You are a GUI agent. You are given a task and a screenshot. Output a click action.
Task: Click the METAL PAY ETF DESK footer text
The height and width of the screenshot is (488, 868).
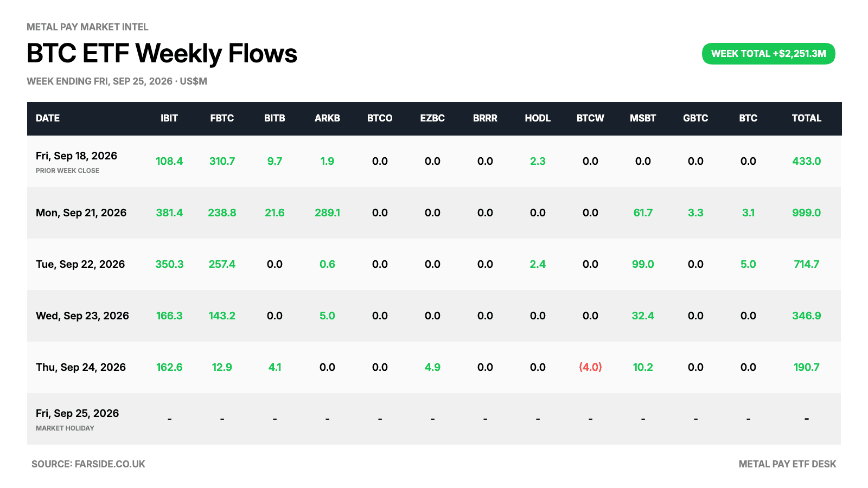click(x=787, y=464)
